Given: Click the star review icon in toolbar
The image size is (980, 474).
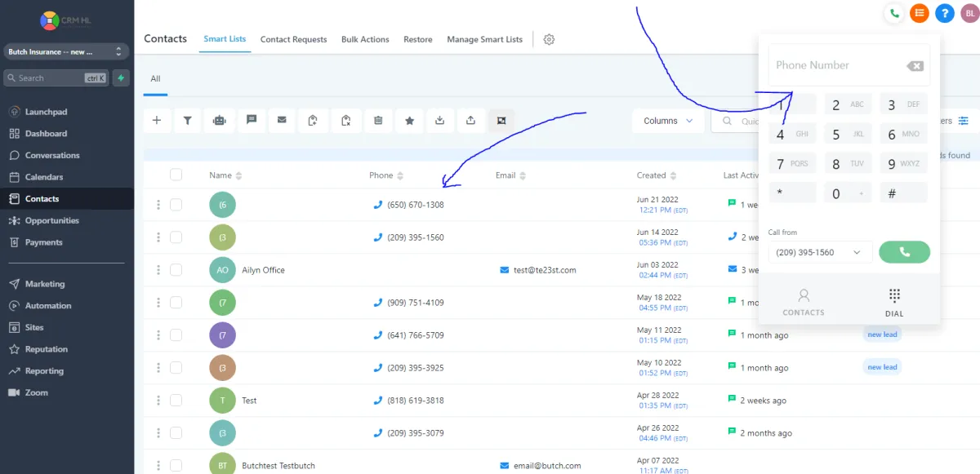Looking at the screenshot, I should 409,120.
